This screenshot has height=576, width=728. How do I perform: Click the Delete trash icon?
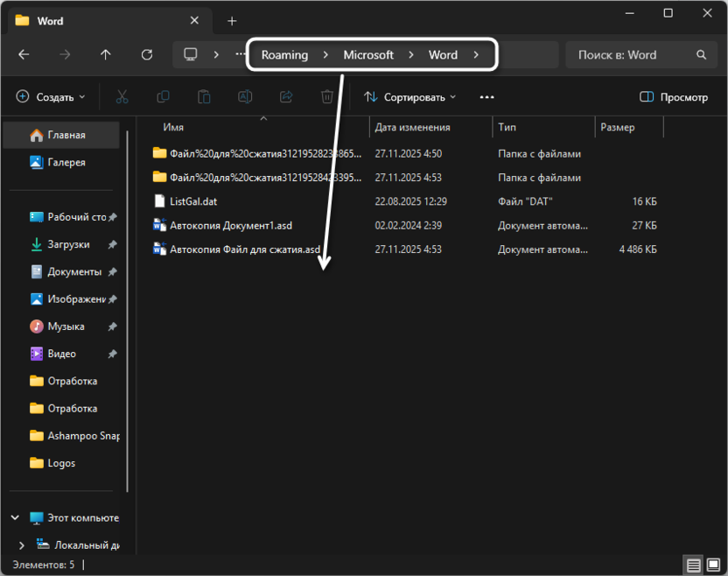[326, 97]
